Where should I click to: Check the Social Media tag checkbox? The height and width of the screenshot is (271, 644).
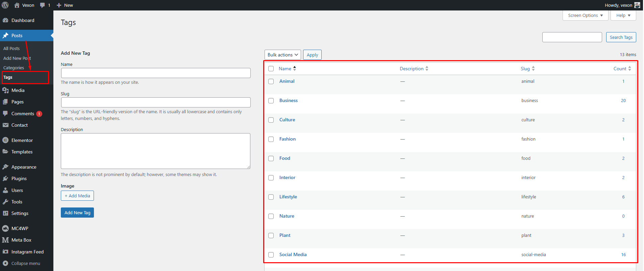click(271, 255)
